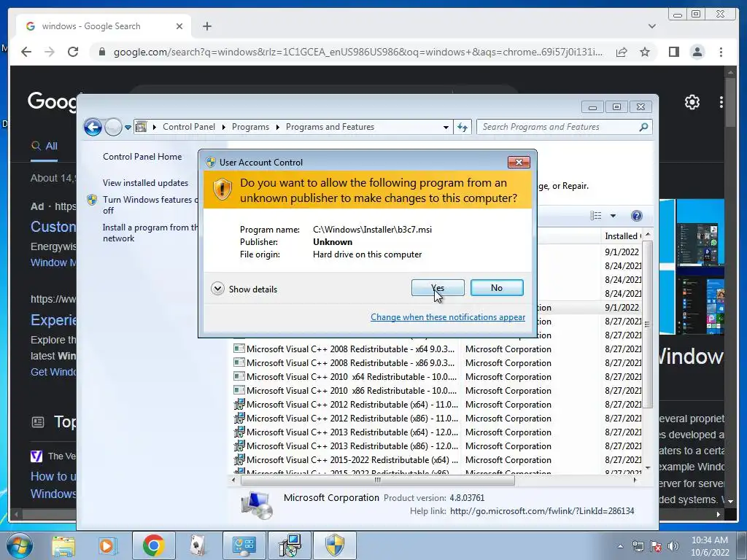Click Yes in the User Account Control dialog

pyautogui.click(x=438, y=287)
